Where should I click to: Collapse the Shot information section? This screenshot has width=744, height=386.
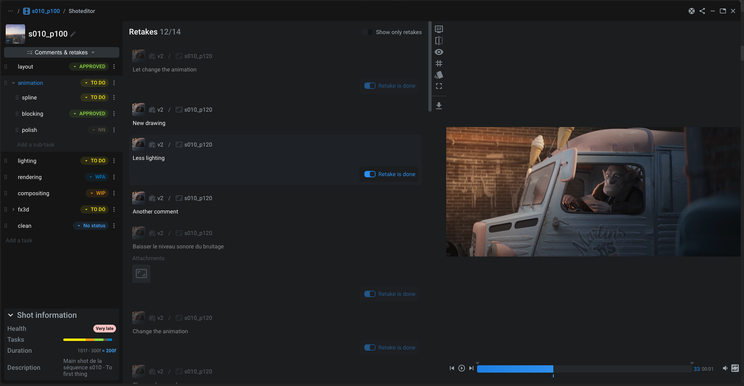click(10, 315)
